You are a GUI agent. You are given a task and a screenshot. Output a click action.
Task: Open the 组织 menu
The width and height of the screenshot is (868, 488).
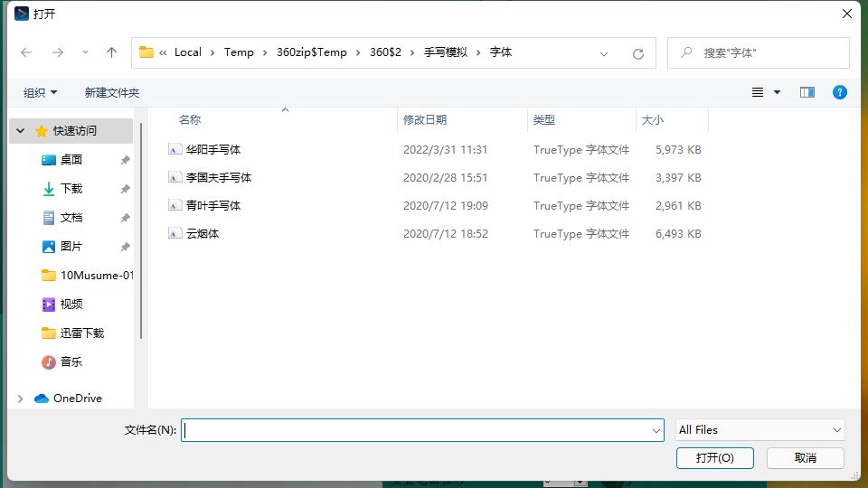pyautogui.click(x=40, y=92)
